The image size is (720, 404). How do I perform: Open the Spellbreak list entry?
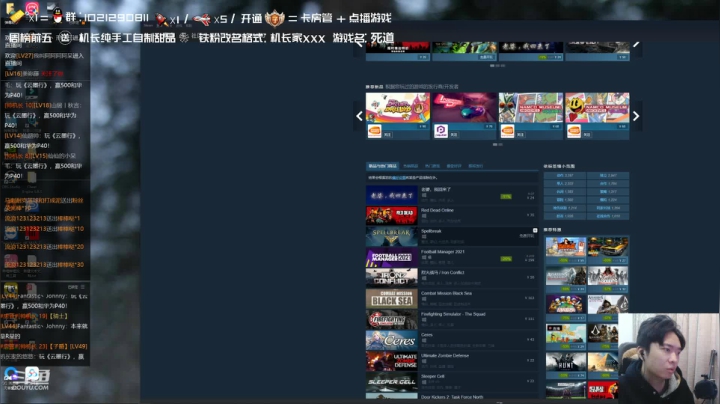tap(452, 236)
